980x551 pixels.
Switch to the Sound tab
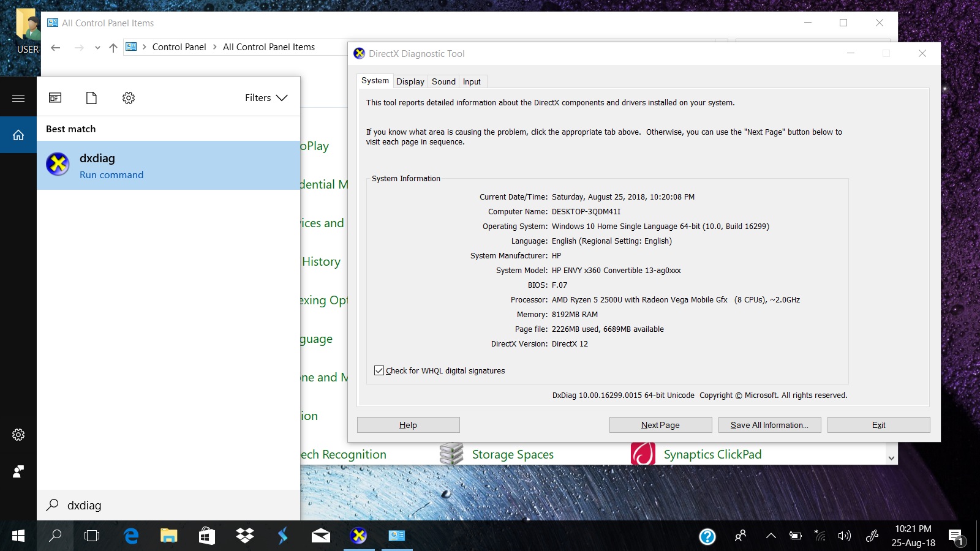[x=443, y=81]
